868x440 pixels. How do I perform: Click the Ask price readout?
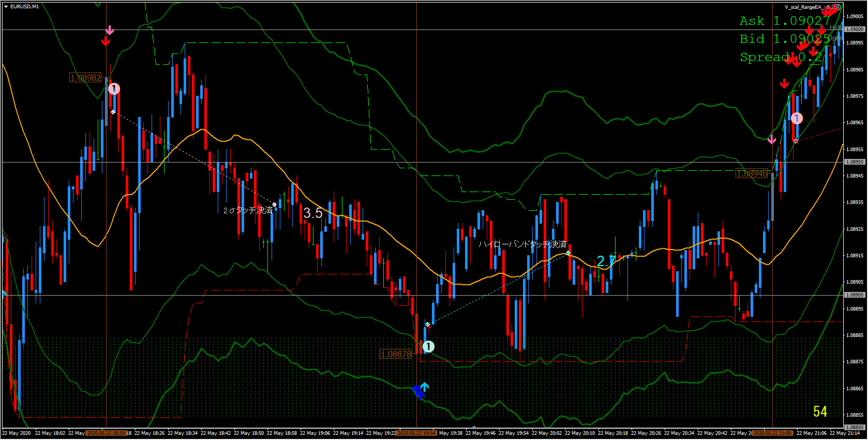(x=785, y=21)
